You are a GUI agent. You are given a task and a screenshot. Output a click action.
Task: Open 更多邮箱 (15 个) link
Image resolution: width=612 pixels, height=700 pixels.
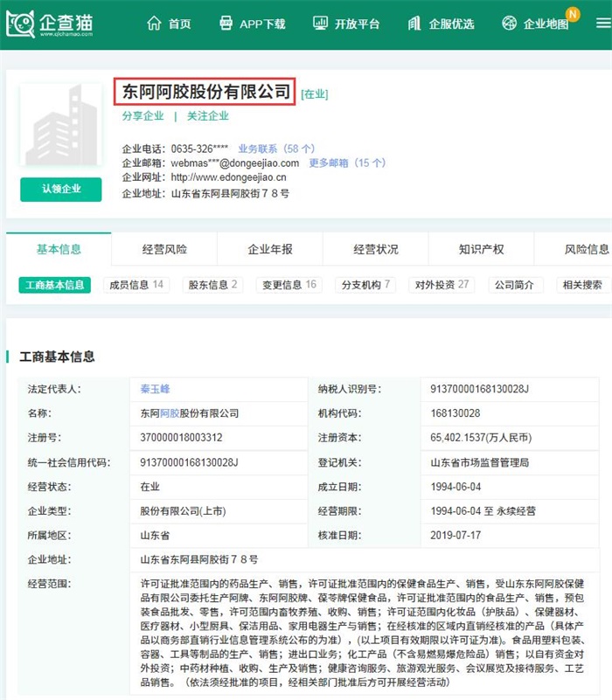tap(347, 163)
